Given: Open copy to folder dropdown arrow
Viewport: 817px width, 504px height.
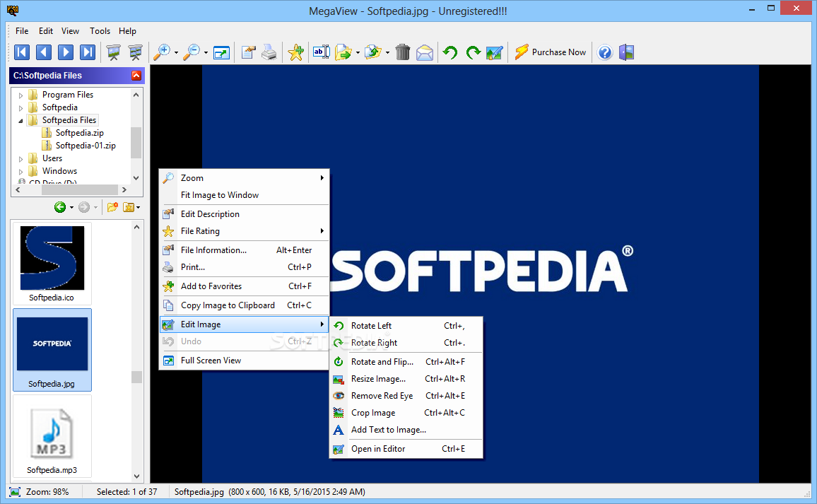Looking at the screenshot, I should point(387,52).
